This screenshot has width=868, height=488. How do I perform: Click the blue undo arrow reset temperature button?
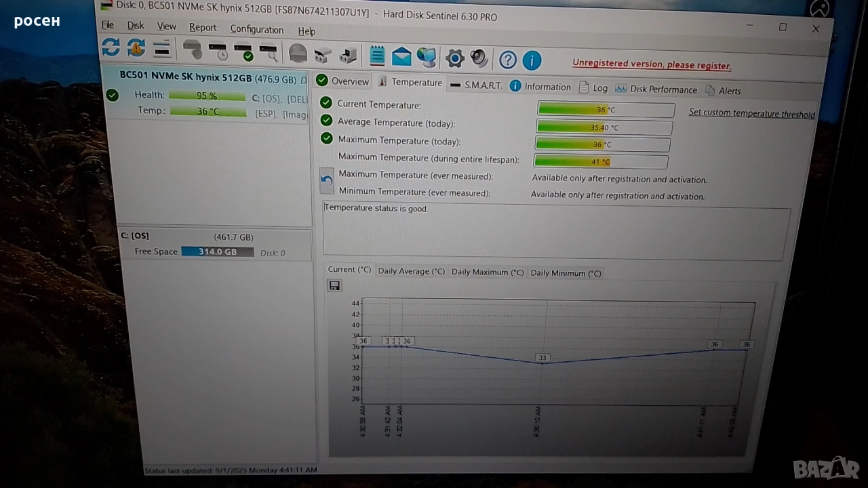tap(327, 181)
